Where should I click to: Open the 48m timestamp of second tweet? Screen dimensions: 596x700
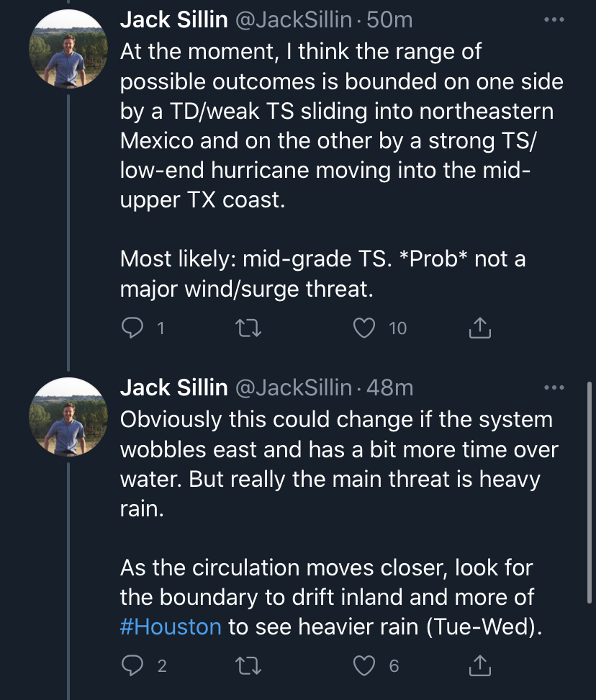pyautogui.click(x=389, y=388)
